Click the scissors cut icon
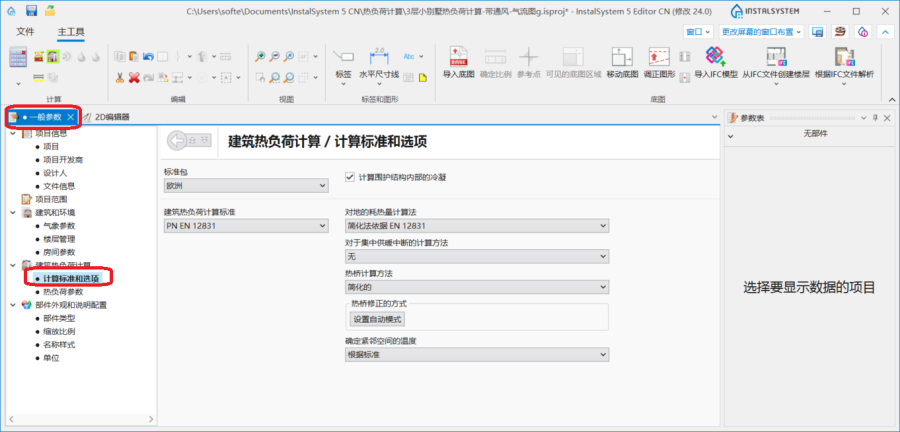This screenshot has width=900, height=432. pyautogui.click(x=119, y=76)
